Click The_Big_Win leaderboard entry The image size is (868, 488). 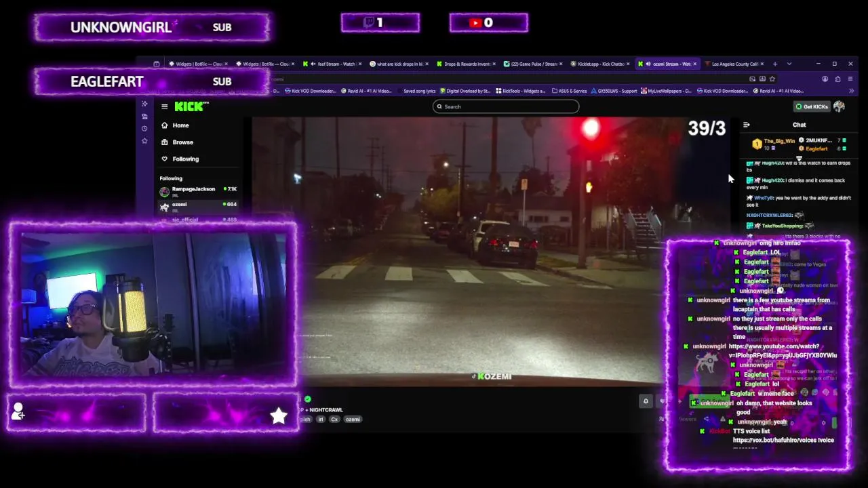(x=773, y=144)
